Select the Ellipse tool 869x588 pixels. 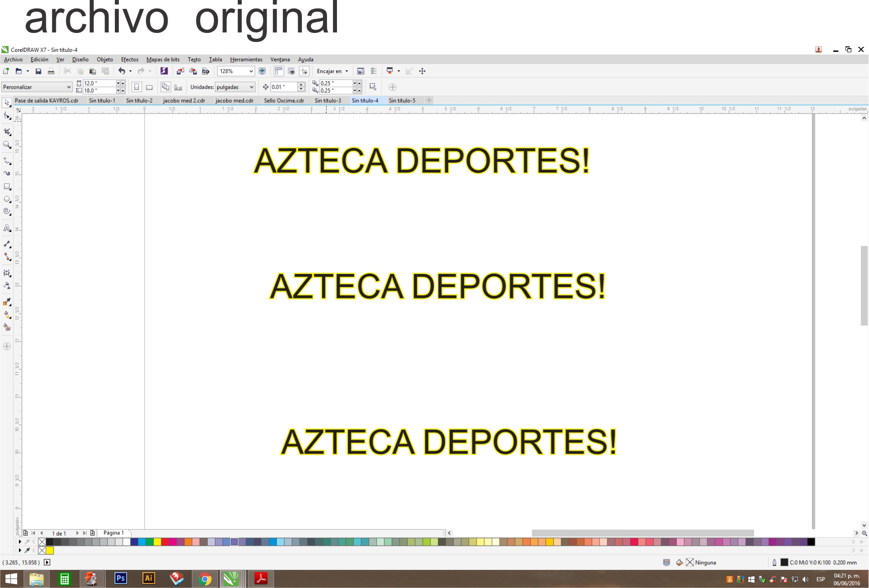7,199
